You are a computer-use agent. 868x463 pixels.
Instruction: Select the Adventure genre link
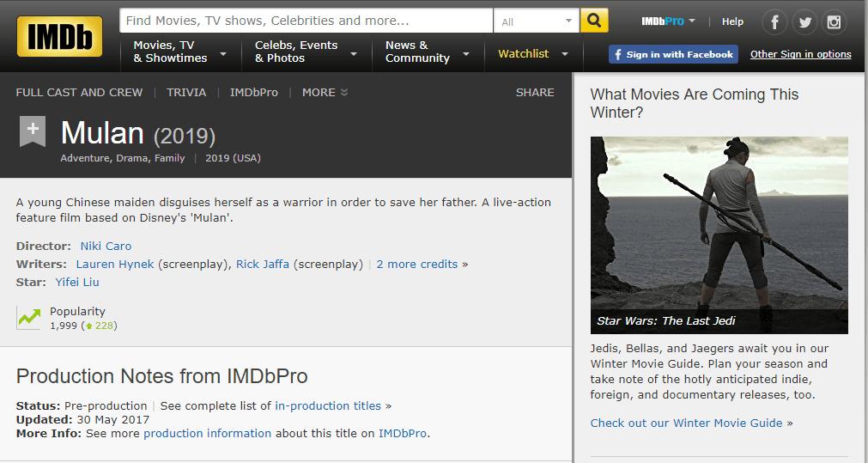click(85, 158)
